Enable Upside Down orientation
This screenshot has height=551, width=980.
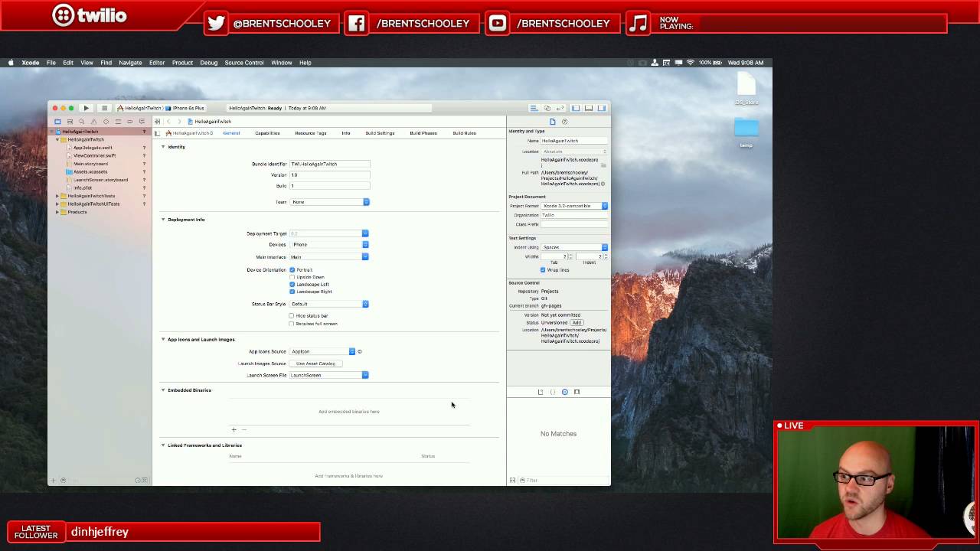point(292,277)
